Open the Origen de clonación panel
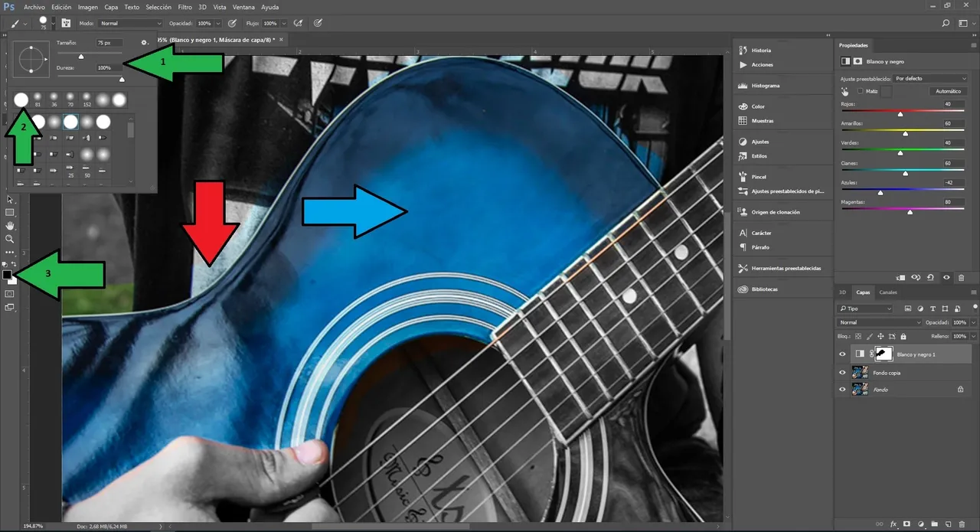 tap(769, 212)
